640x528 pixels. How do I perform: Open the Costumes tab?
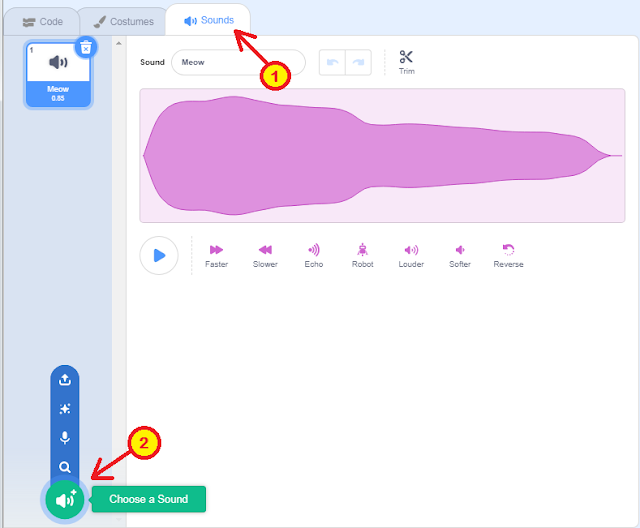click(123, 22)
